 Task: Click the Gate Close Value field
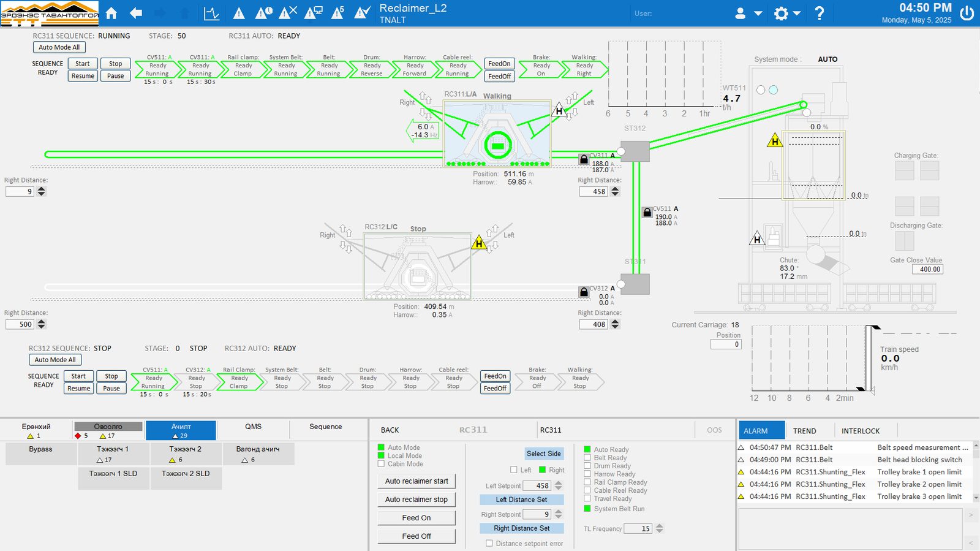pyautogui.click(x=928, y=269)
